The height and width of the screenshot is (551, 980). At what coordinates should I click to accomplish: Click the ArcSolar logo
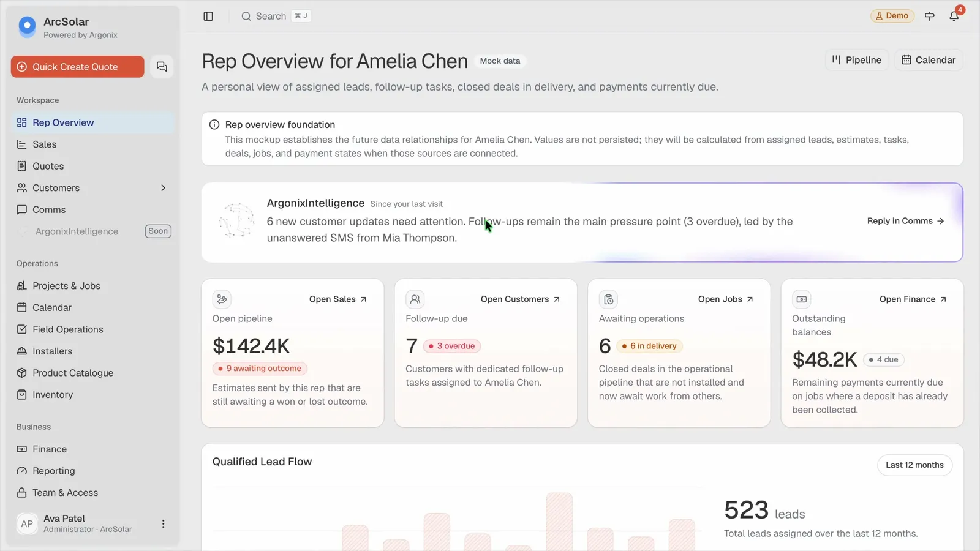point(28,26)
